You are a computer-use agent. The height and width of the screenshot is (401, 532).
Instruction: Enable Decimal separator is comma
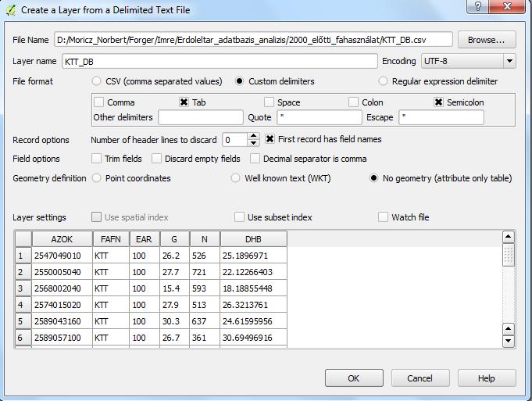pyautogui.click(x=255, y=159)
